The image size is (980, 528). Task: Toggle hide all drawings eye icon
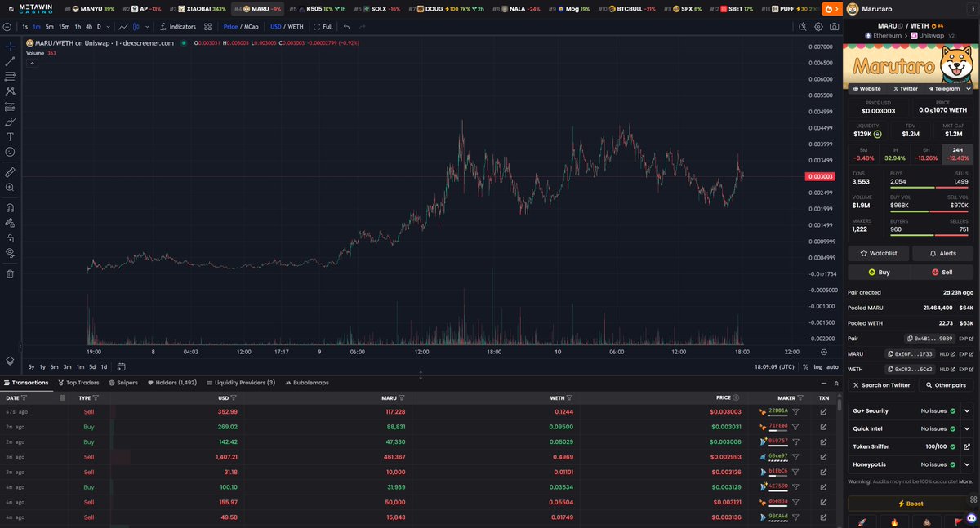click(10, 253)
